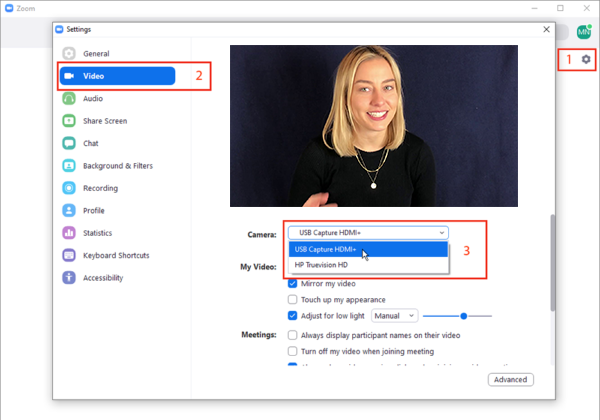Open Accessibility settings tab

click(x=103, y=278)
